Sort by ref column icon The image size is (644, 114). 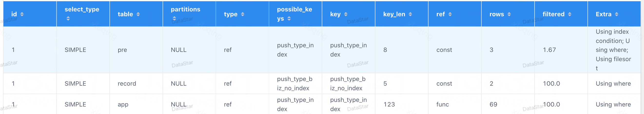(450, 14)
